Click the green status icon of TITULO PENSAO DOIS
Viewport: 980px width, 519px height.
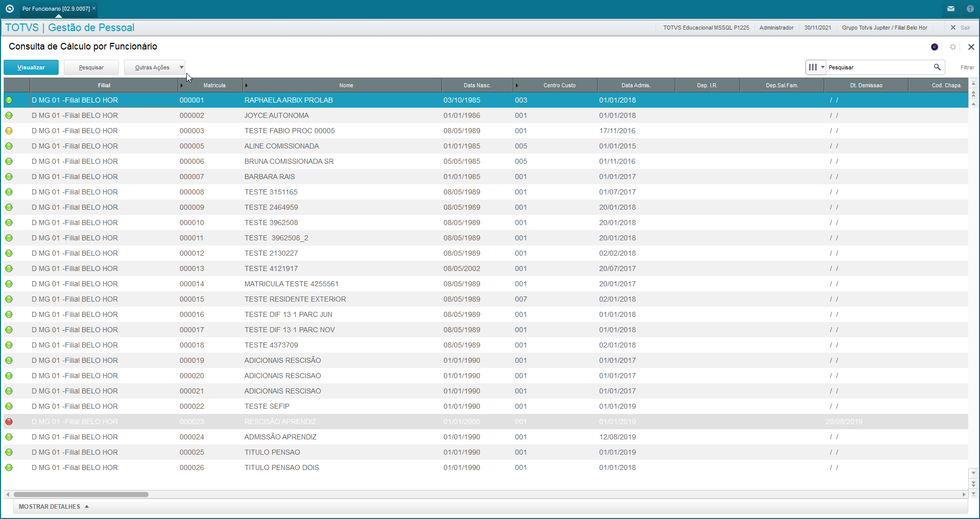[9, 467]
